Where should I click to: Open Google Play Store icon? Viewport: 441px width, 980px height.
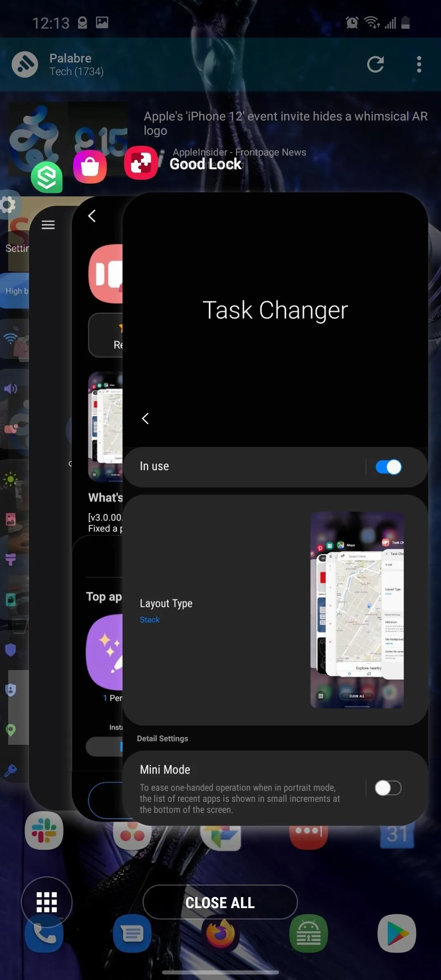tap(397, 933)
